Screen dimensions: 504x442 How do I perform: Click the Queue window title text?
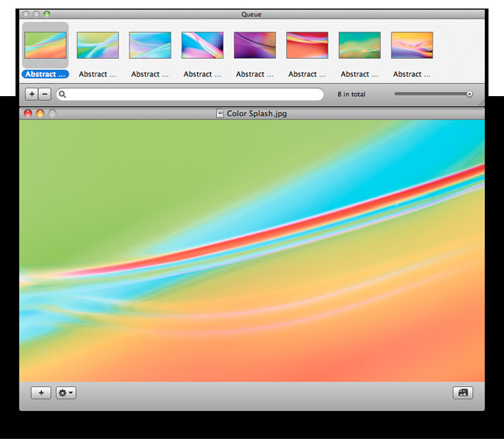click(x=251, y=15)
